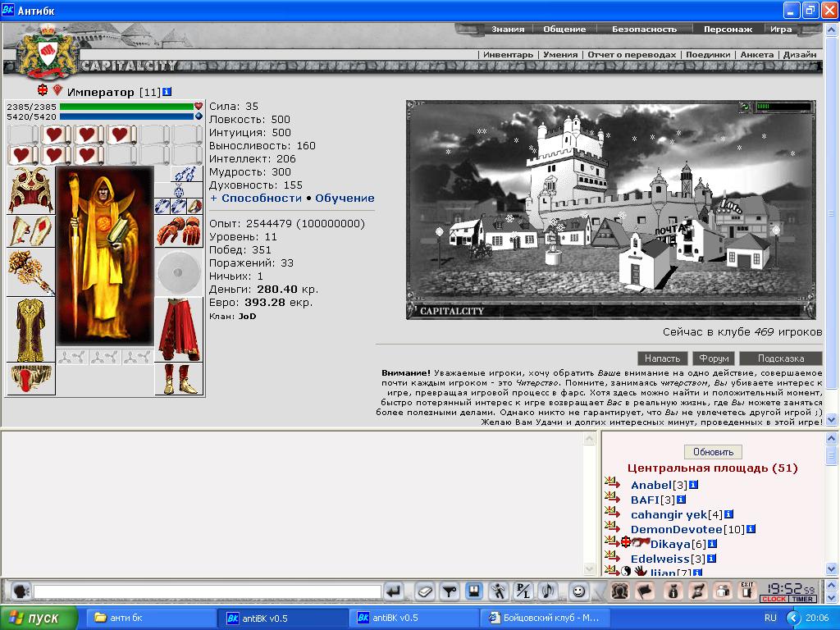Open Умения submenu item
840x630 pixels.
click(560, 55)
